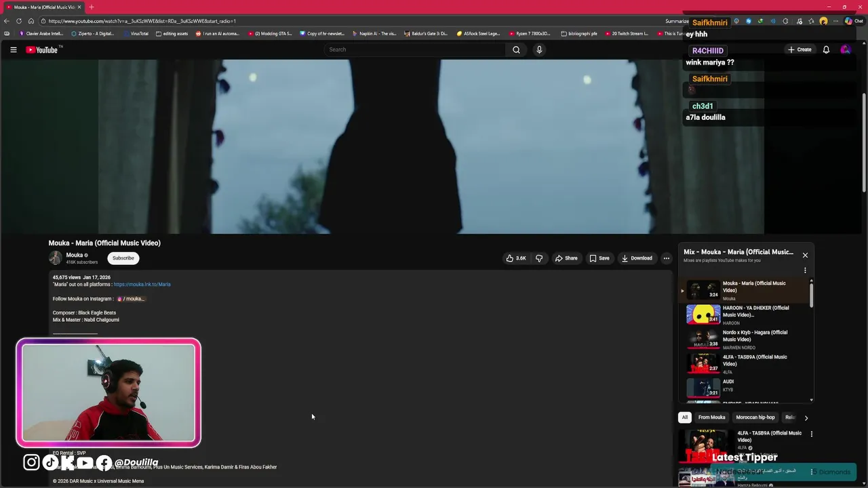This screenshot has width=868, height=488.
Task: Open Mouka channel avatar
Action: pos(55,258)
